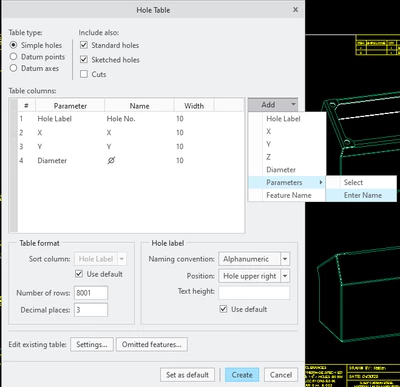Open the Settings... button
This screenshot has width=400, height=387.
[x=92, y=344]
